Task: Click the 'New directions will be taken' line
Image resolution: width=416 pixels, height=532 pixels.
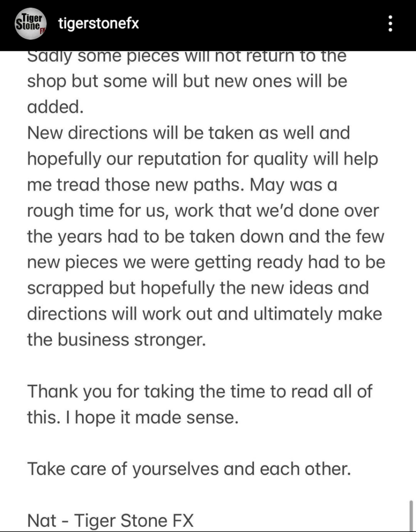Action: [189, 133]
